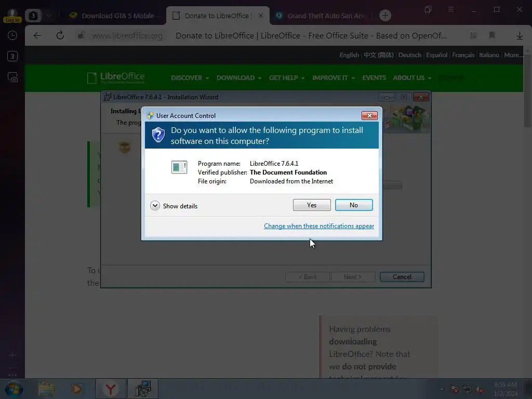Click the greyed Back button in wizard

(x=308, y=277)
